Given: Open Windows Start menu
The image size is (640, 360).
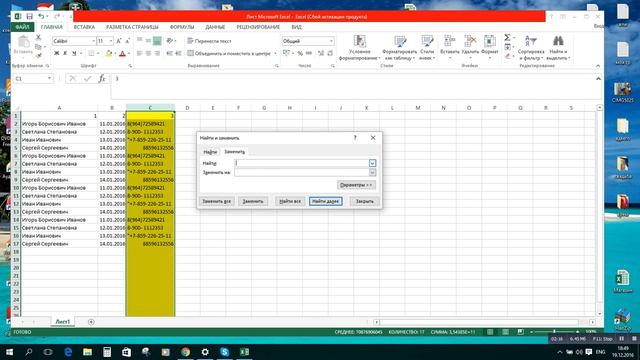Looking at the screenshot, I should [x=9, y=352].
